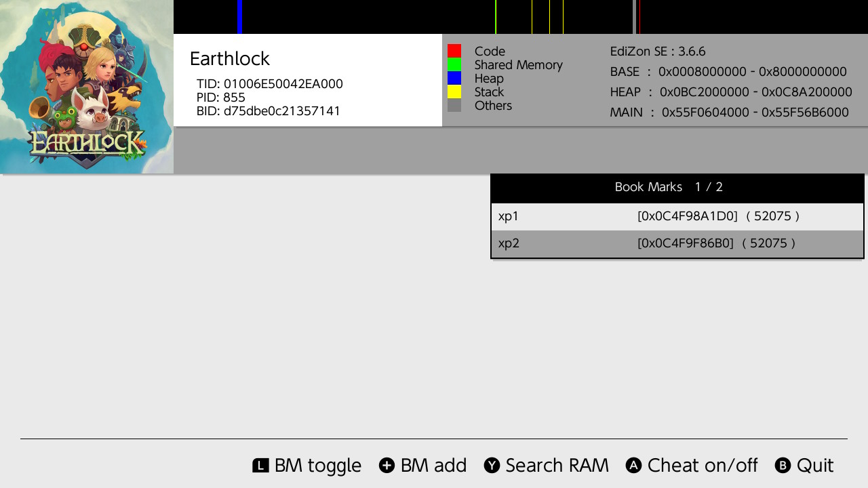Click the MAIN address range line
This screenshot has height=488, width=868.
(x=730, y=113)
